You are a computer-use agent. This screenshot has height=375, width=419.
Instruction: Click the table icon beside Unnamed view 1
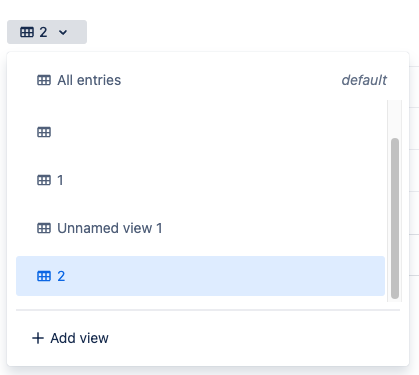(x=44, y=228)
